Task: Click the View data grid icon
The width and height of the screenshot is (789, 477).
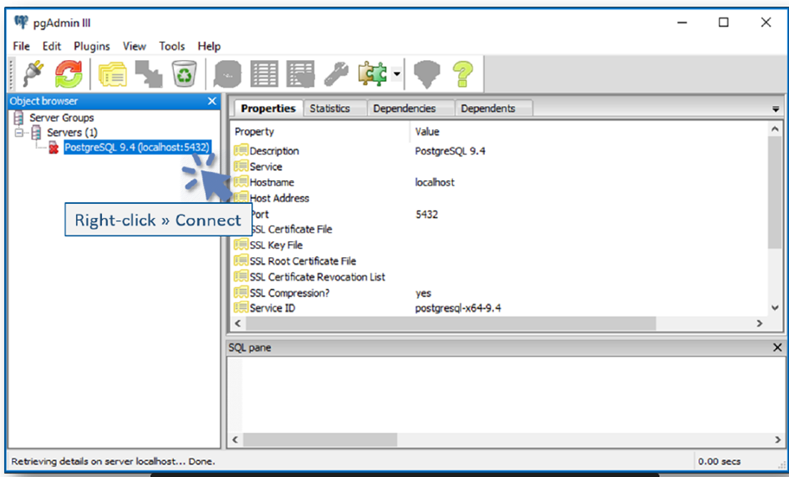Action: [264, 73]
